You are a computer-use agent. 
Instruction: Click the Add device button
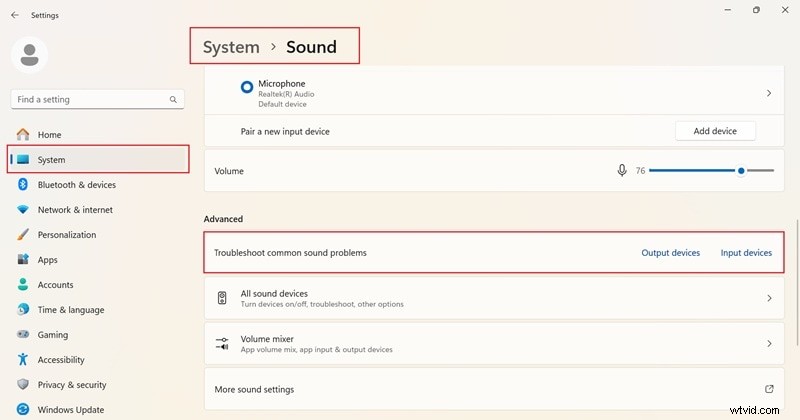pyautogui.click(x=715, y=131)
